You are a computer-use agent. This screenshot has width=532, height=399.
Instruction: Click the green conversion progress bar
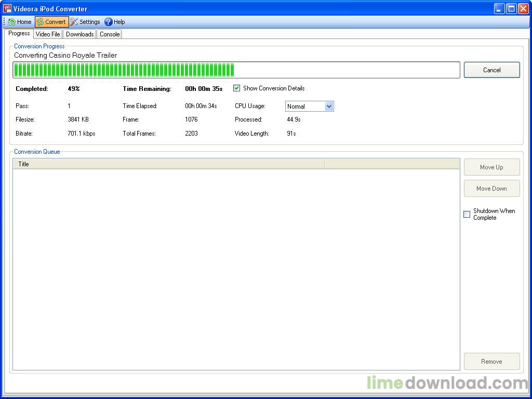pos(236,70)
